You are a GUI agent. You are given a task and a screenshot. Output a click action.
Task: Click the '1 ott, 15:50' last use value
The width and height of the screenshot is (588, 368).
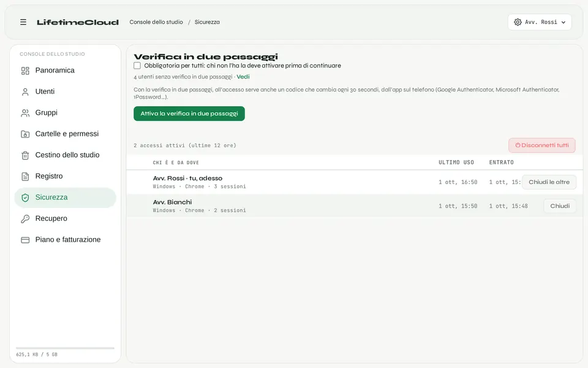(x=458, y=206)
